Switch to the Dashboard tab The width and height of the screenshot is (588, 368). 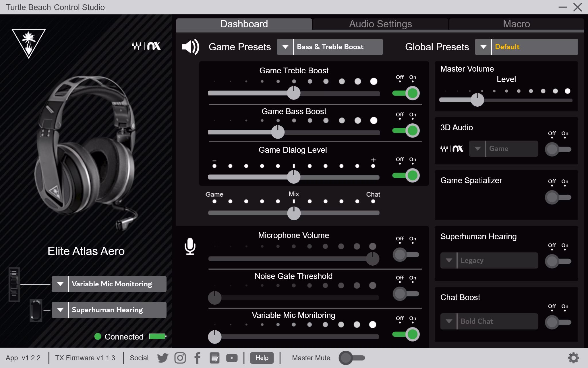click(x=244, y=24)
